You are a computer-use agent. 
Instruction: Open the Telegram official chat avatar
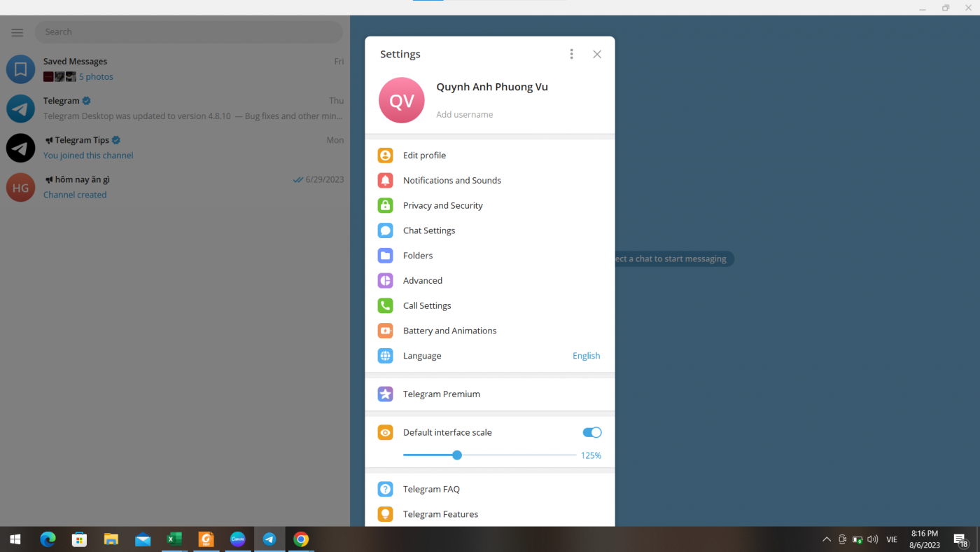click(x=20, y=109)
